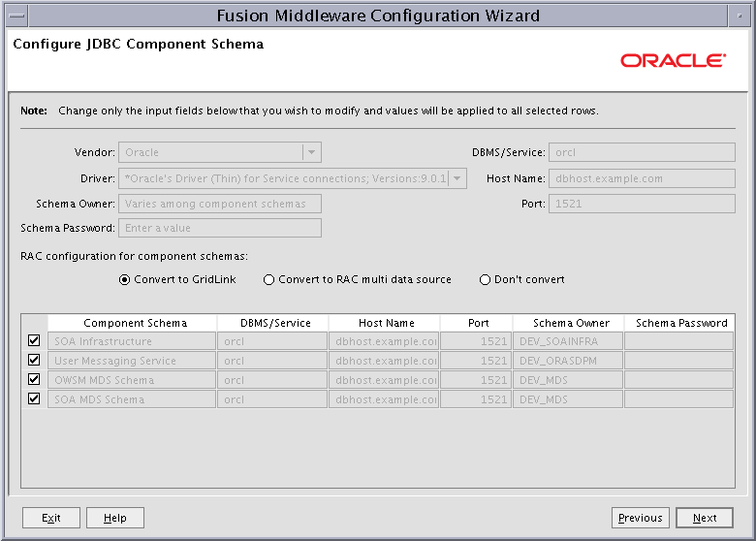Screen dimensions: 756x541
Task: Uncheck the OWSM MDS Schema row
Action: coord(34,379)
